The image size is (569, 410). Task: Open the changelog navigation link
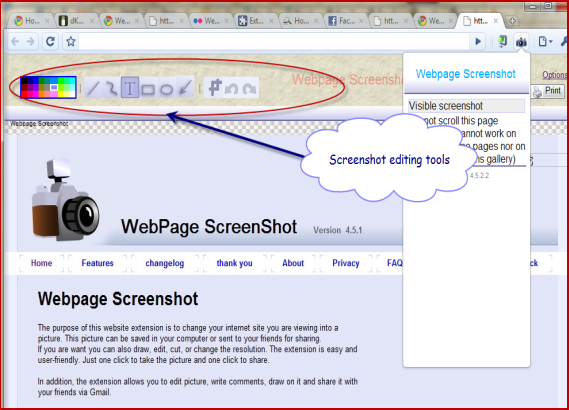coord(165,263)
